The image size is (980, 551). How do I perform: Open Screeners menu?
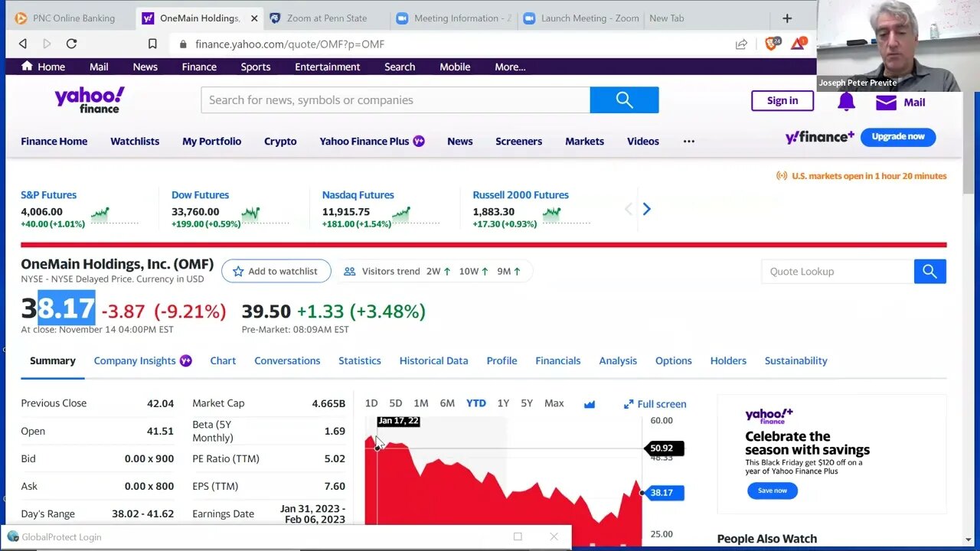tap(518, 141)
